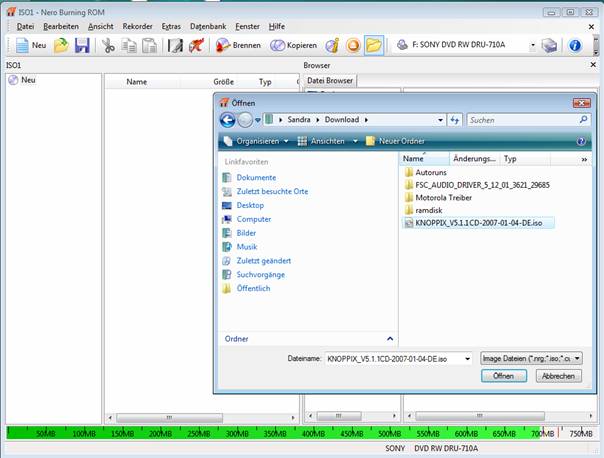
Task: Copy selection using the copy pages icon
Action: click(129, 45)
